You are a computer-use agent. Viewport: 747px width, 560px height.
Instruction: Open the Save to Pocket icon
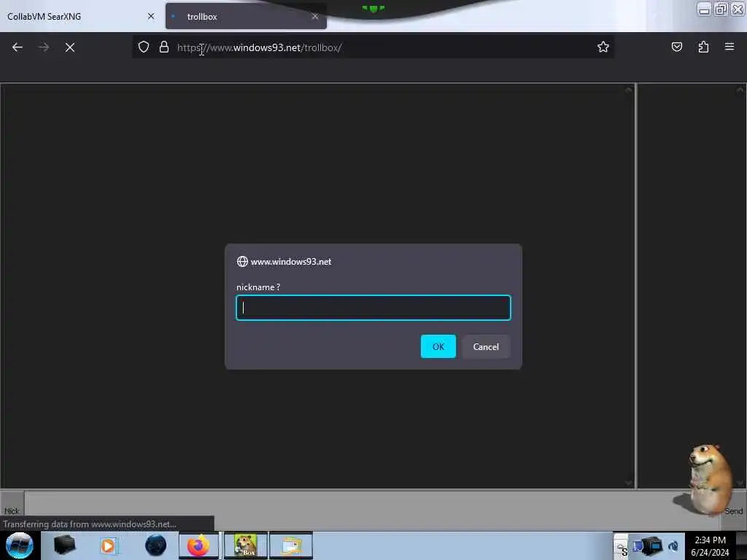pyautogui.click(x=676, y=47)
